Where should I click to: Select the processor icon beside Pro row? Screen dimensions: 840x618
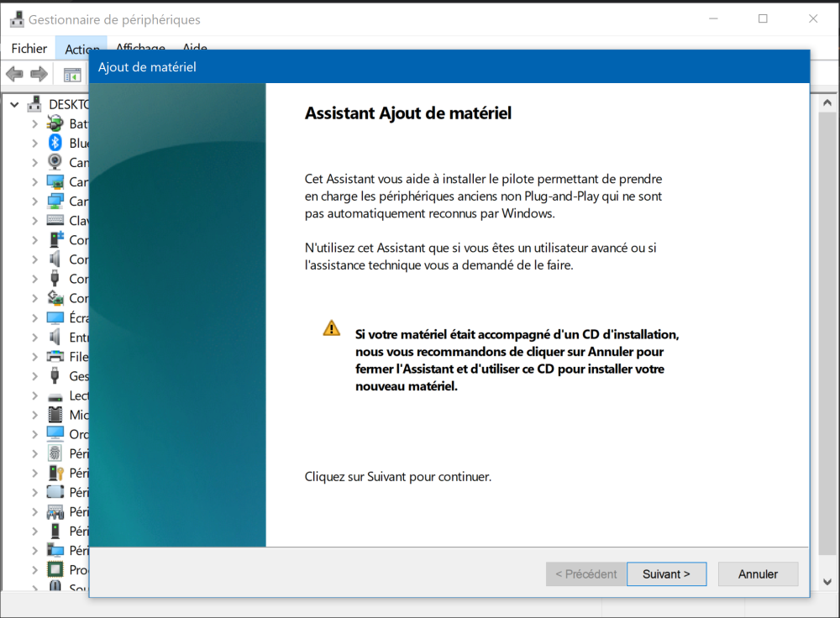(x=55, y=569)
